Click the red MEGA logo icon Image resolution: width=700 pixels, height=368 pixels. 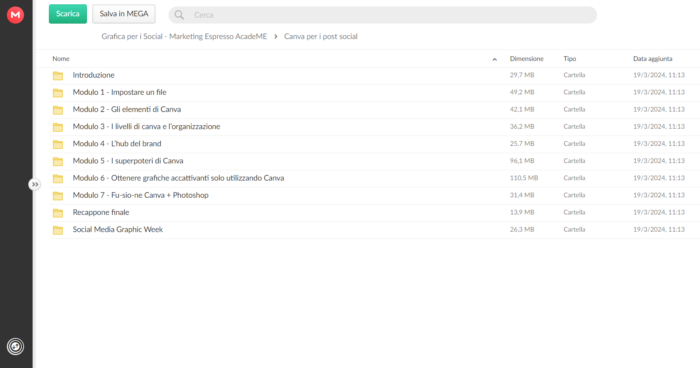15,15
